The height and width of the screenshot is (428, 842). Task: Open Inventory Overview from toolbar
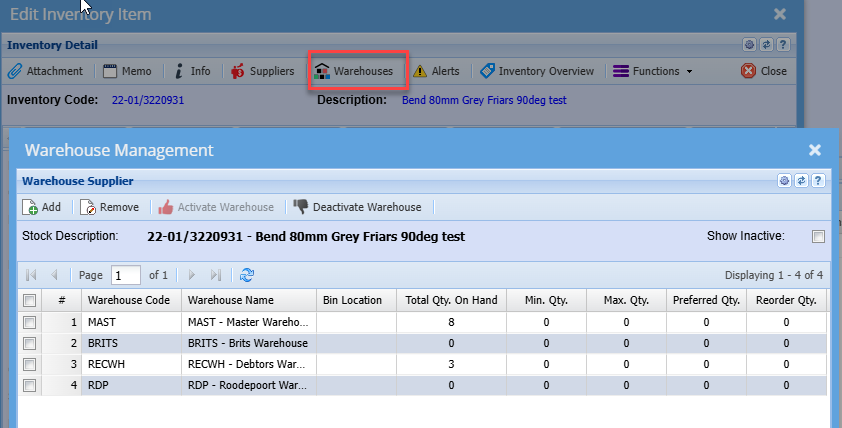pyautogui.click(x=537, y=71)
